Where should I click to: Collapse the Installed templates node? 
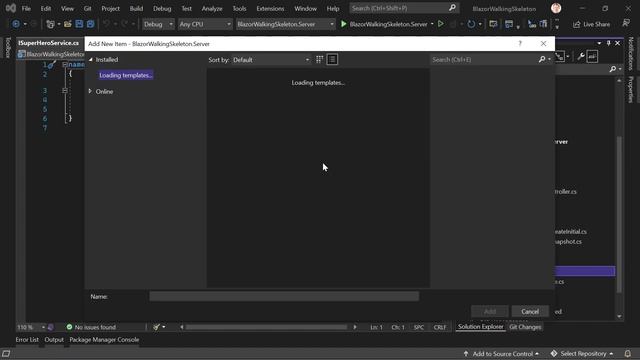click(x=91, y=60)
